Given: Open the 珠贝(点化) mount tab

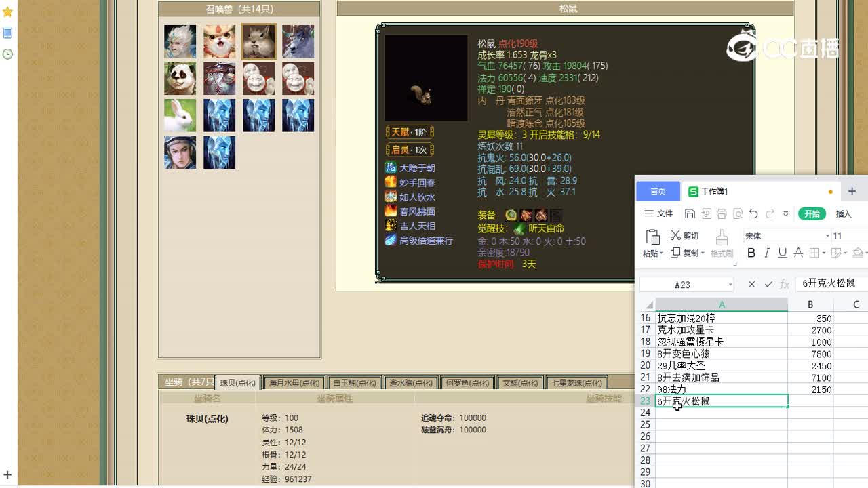Looking at the screenshot, I should click(237, 382).
